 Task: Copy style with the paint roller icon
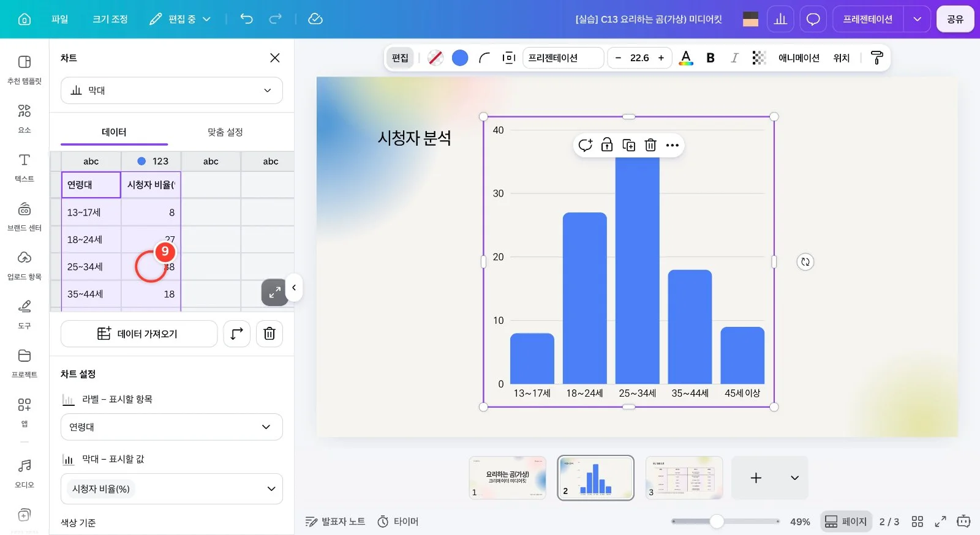point(877,58)
